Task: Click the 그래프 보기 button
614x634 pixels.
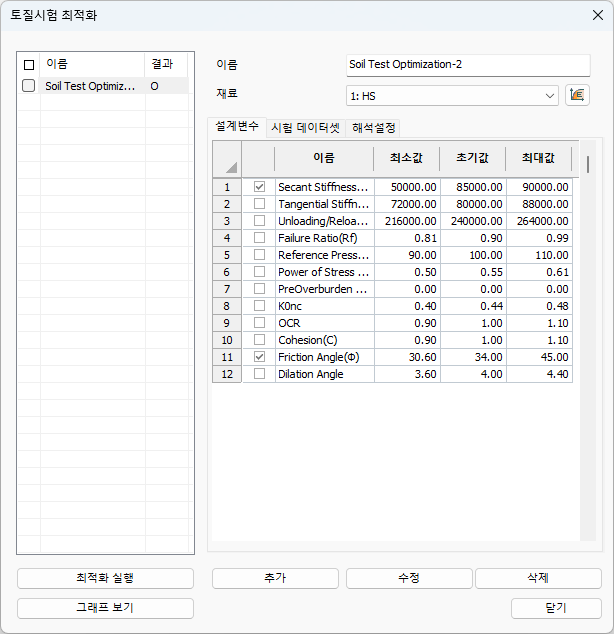Action: click(105, 608)
